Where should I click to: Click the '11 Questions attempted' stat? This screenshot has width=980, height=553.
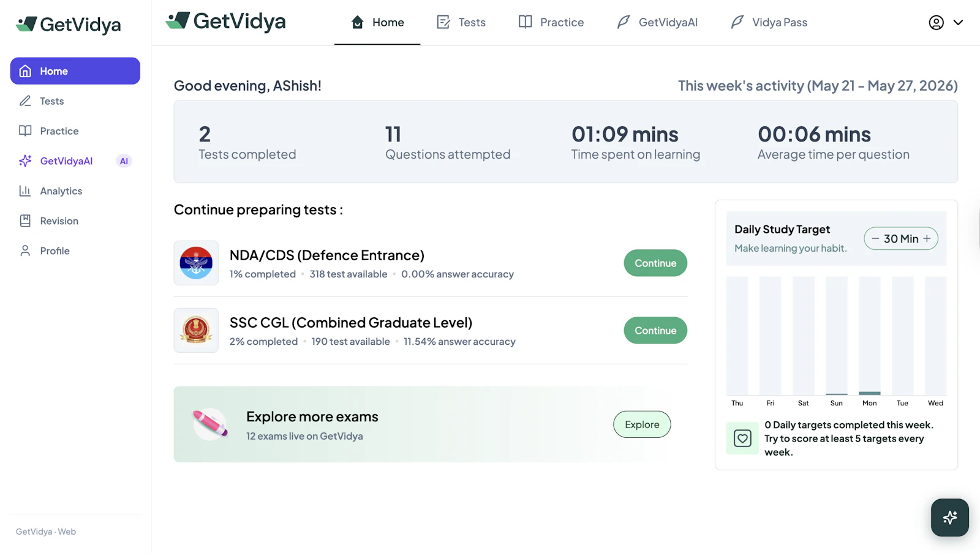click(448, 143)
